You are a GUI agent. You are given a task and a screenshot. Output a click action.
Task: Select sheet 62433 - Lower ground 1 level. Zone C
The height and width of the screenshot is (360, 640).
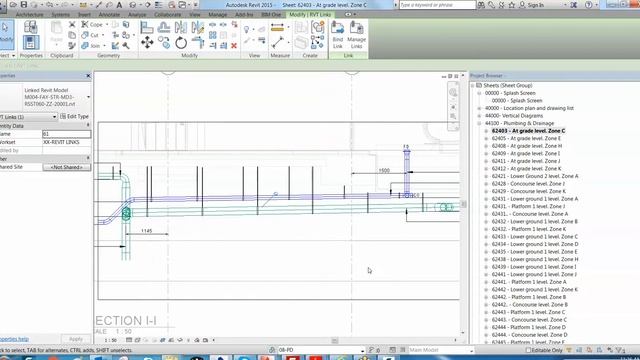[x=535, y=237]
